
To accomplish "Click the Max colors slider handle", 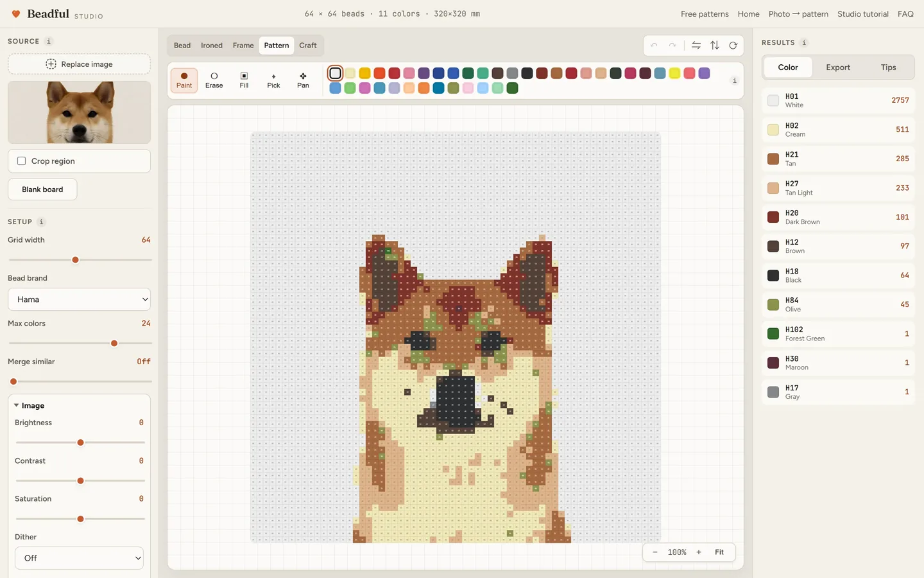I will [x=114, y=344].
